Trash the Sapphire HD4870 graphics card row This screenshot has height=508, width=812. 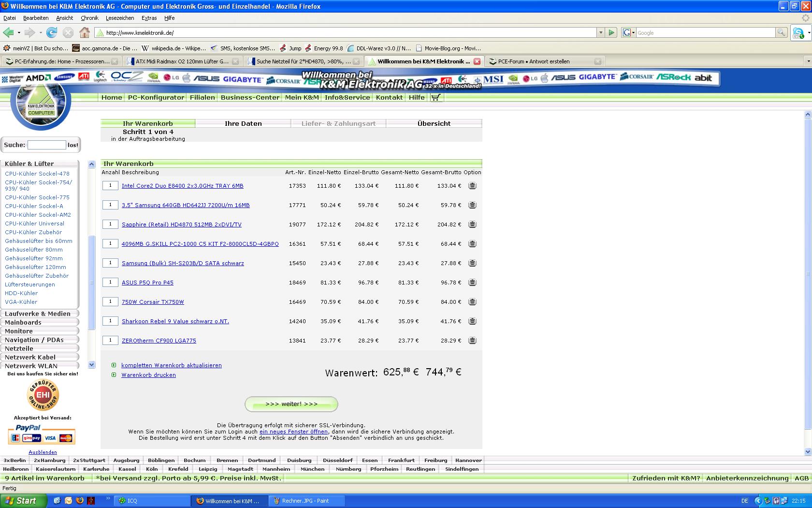[472, 224]
